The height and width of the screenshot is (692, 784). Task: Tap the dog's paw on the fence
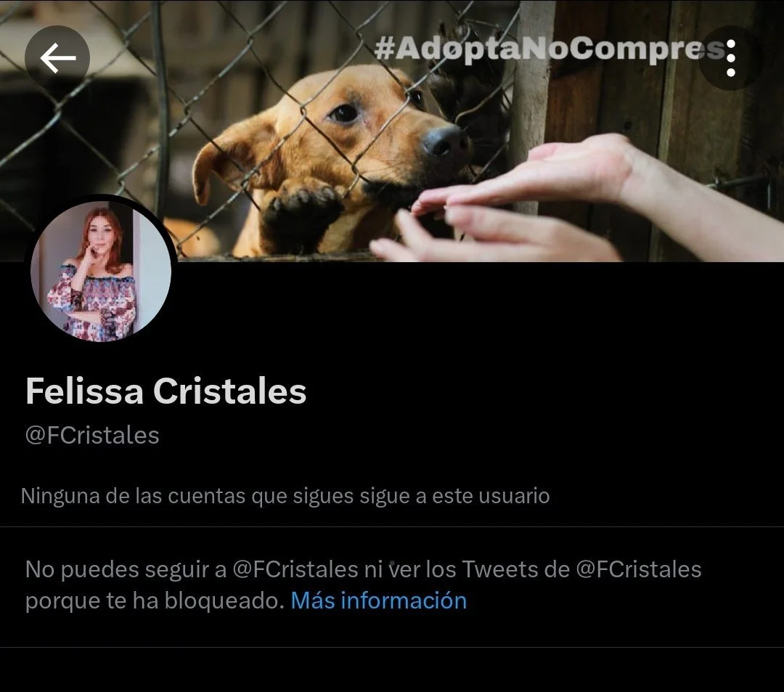[x=300, y=206]
